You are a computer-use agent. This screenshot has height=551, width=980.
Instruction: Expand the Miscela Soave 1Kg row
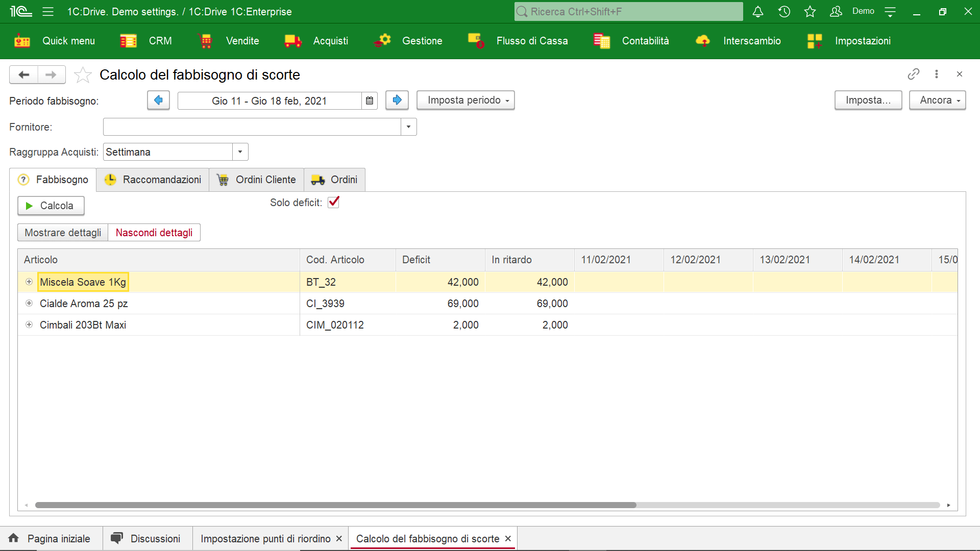(x=29, y=282)
